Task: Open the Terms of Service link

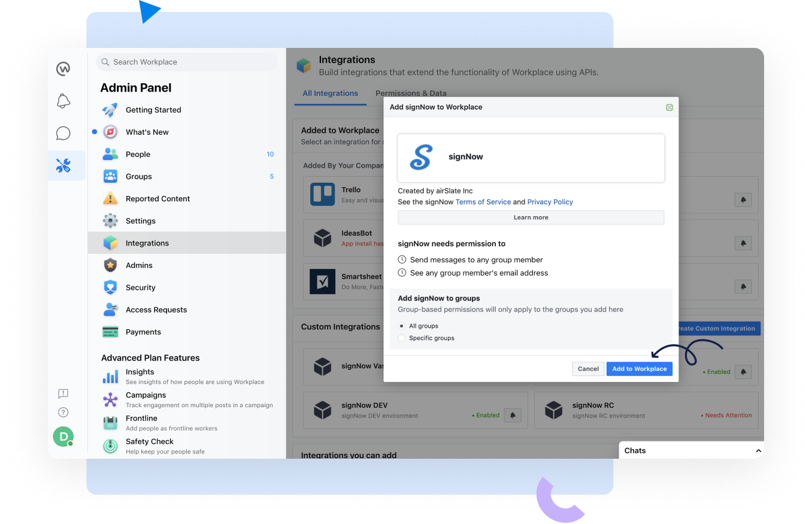Action: pyautogui.click(x=483, y=202)
